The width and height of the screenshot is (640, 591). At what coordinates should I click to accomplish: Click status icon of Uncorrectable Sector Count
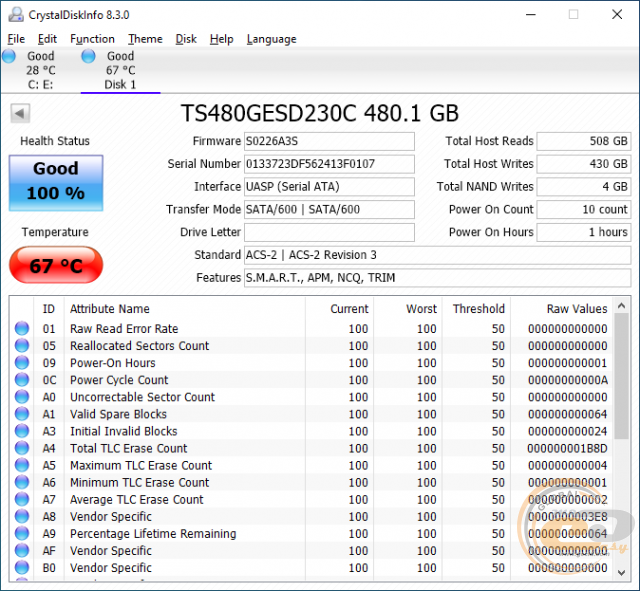coord(22,397)
